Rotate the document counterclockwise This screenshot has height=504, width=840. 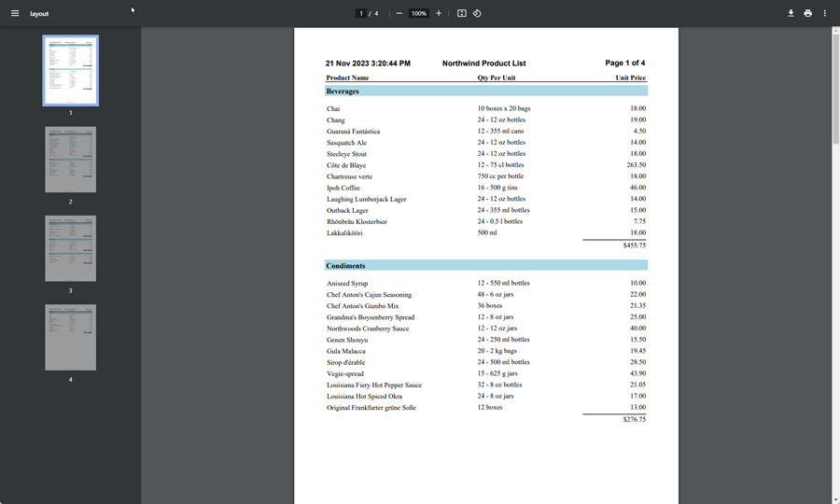(477, 13)
